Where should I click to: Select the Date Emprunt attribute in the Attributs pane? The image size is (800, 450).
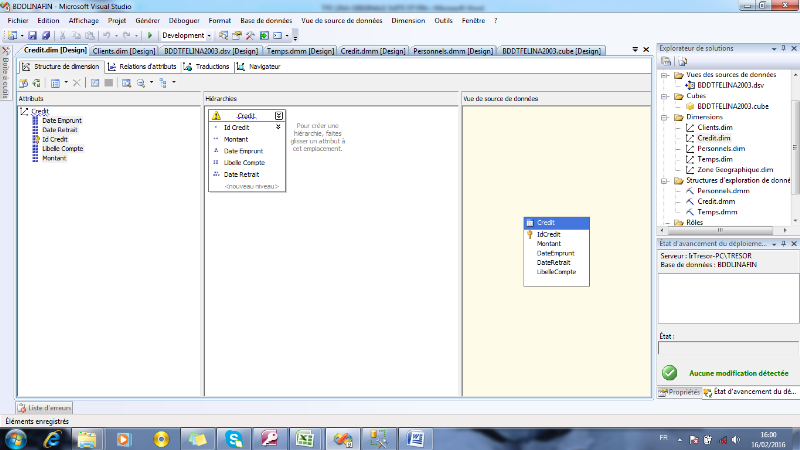pyautogui.click(x=62, y=120)
